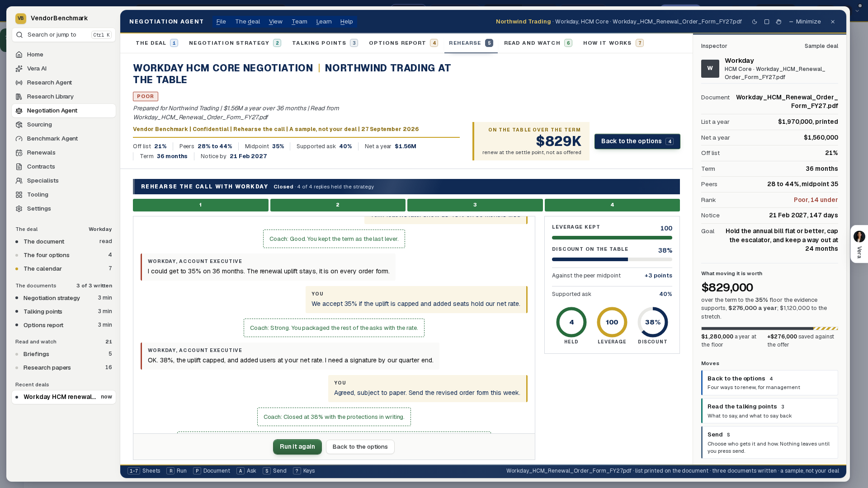868x488 pixels.
Task: Click the Workday W avatar in Inspector
Action: (710, 69)
